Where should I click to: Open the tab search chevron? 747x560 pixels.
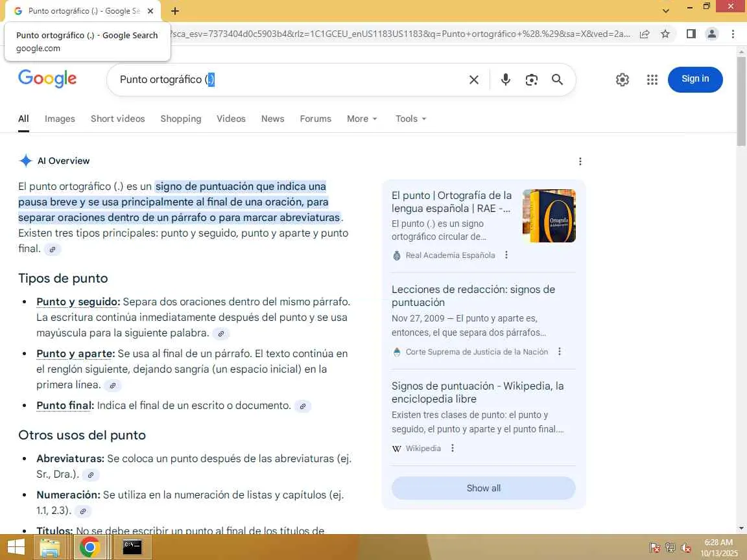coord(665,10)
